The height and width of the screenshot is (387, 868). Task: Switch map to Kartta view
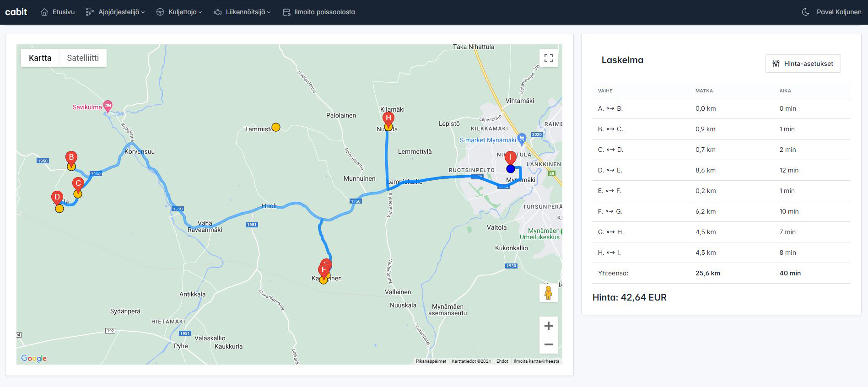pyautogui.click(x=40, y=58)
